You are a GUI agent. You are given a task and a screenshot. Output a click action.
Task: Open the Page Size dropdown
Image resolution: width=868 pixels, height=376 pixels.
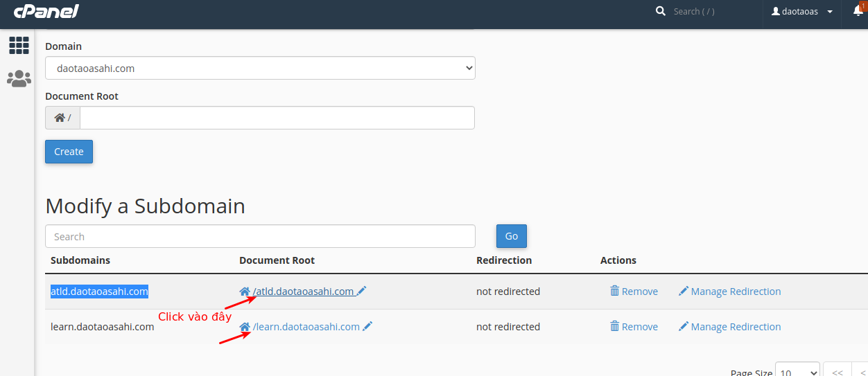tap(797, 373)
